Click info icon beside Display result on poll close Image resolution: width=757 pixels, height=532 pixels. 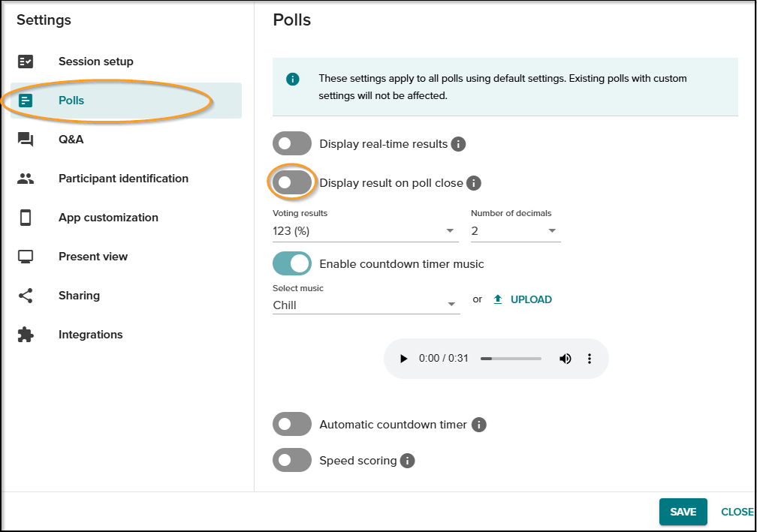click(x=473, y=183)
